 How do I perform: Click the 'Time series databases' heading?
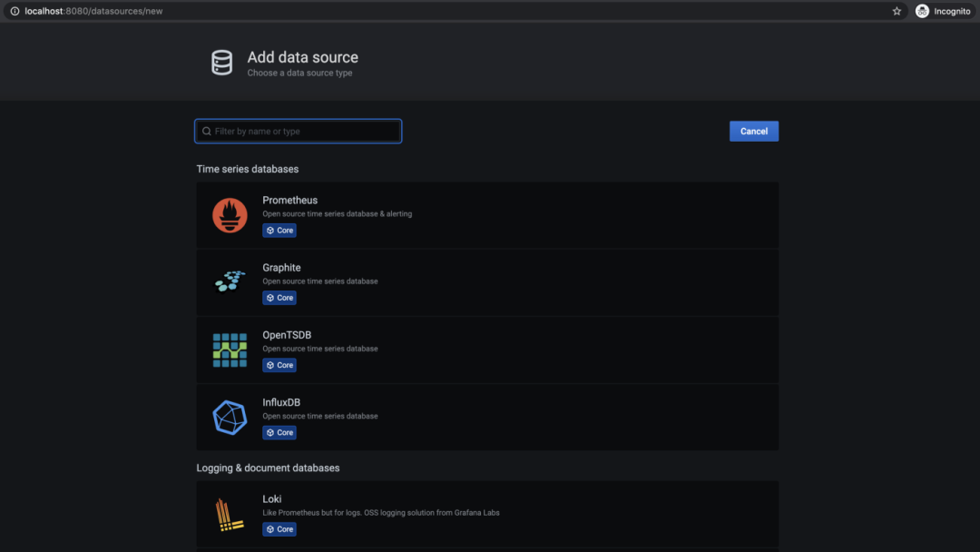click(248, 170)
